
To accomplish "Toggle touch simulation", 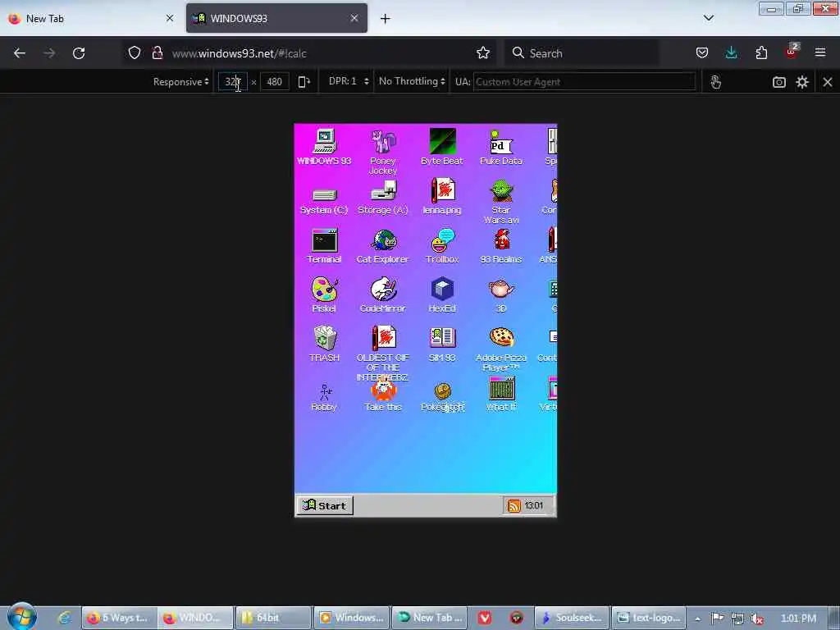I will coord(715,82).
